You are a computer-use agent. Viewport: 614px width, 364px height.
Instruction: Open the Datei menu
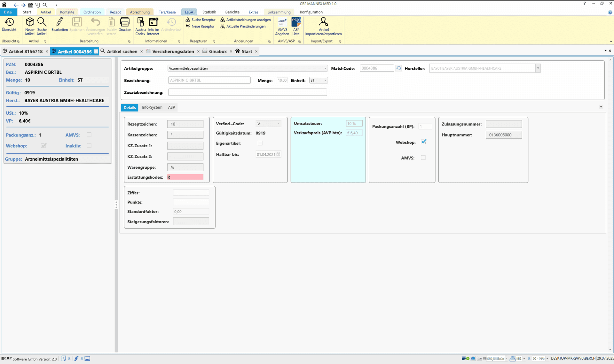coord(8,12)
